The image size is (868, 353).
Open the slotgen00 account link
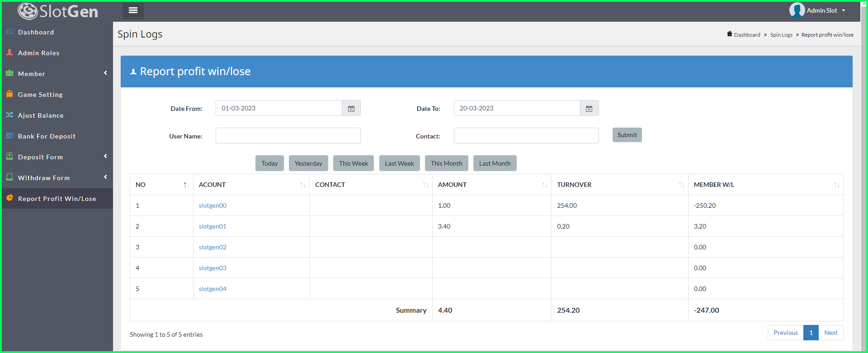pyautogui.click(x=212, y=205)
